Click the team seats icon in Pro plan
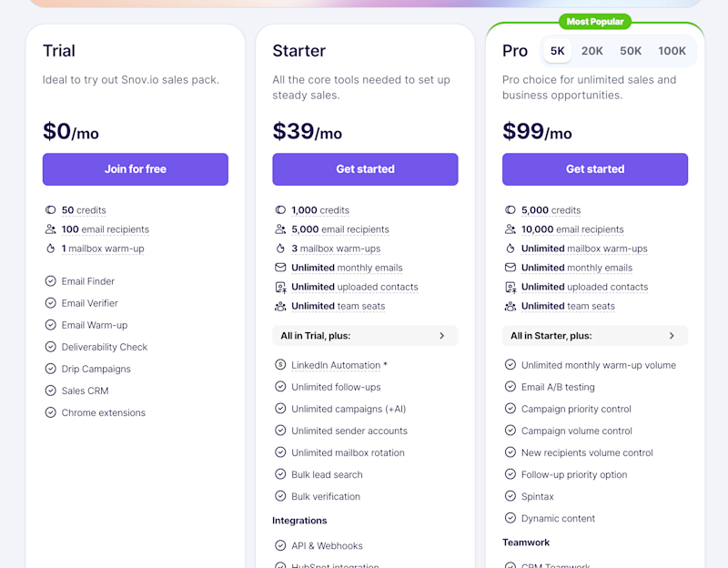728x568 pixels. click(510, 307)
